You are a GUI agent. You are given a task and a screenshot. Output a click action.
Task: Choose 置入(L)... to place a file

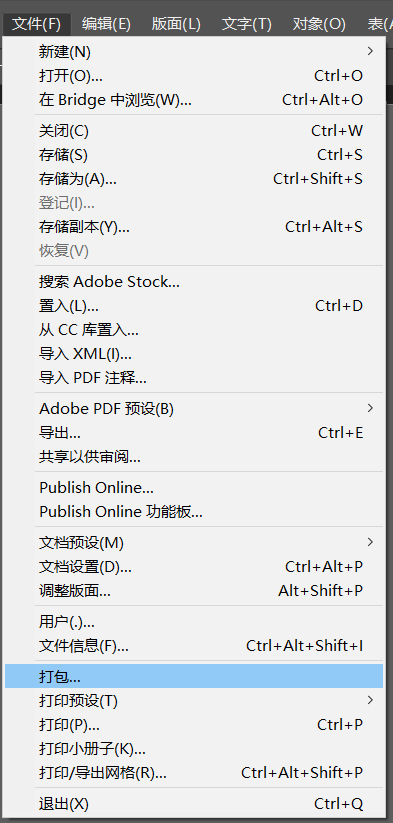click(194, 305)
